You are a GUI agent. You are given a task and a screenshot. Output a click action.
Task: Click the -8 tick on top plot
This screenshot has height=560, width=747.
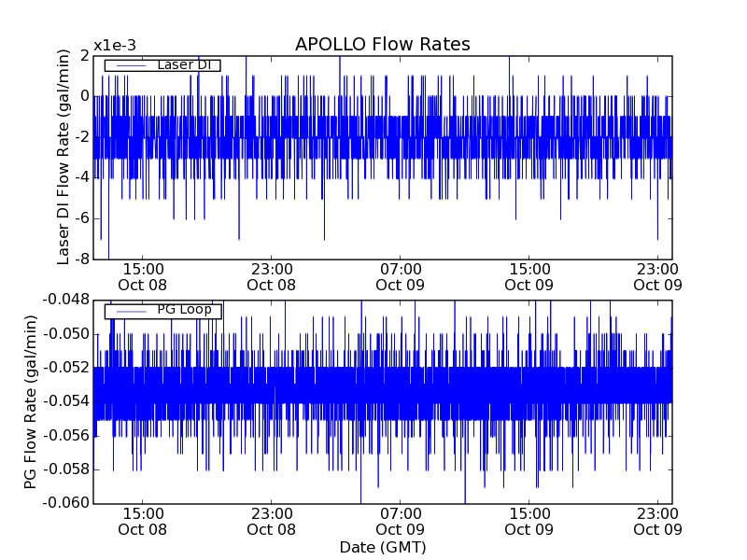tap(82, 259)
